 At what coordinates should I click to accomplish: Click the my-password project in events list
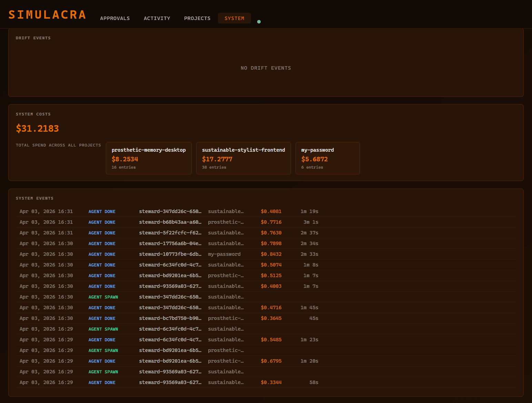tap(224, 254)
